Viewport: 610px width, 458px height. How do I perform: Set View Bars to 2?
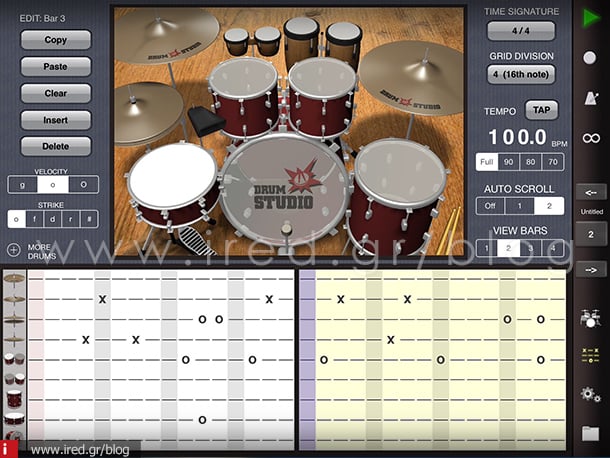coord(508,248)
